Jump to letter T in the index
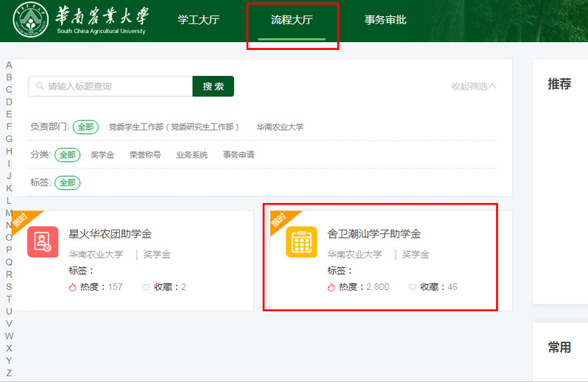This screenshot has width=588, height=382. point(9,299)
